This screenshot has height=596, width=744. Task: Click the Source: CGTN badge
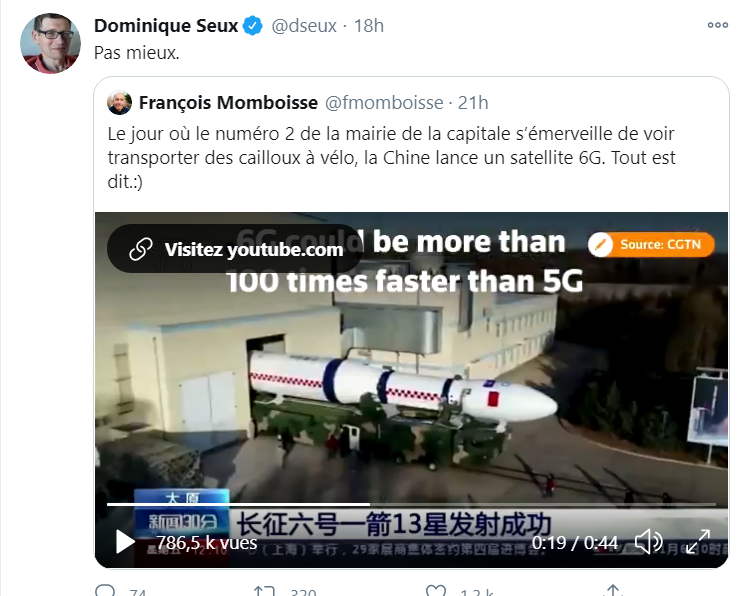click(x=651, y=244)
